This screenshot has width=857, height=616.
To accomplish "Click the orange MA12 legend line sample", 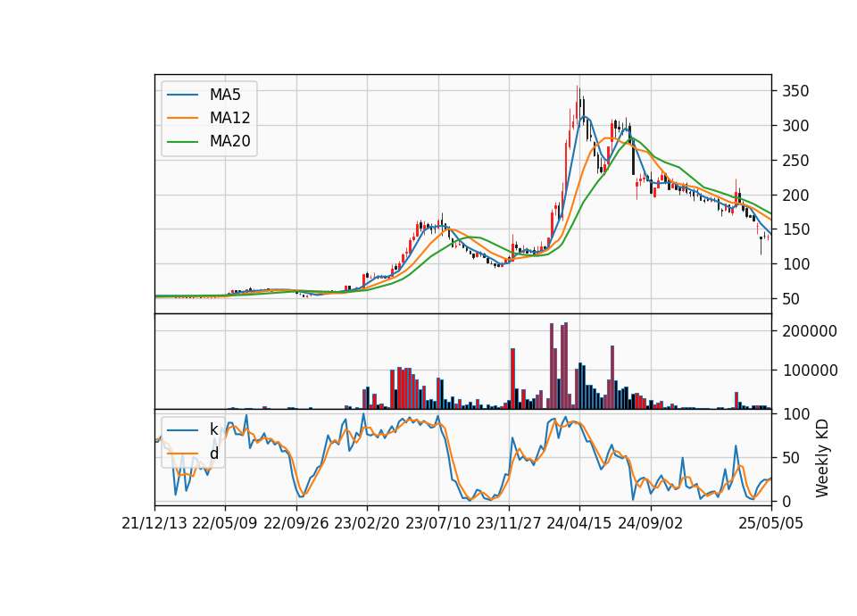I will 182,118.
